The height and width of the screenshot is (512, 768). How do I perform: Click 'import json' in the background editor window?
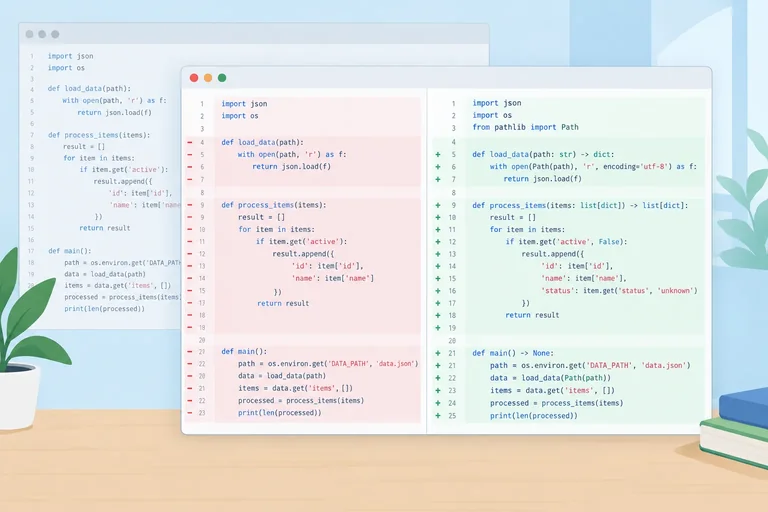tap(71, 56)
